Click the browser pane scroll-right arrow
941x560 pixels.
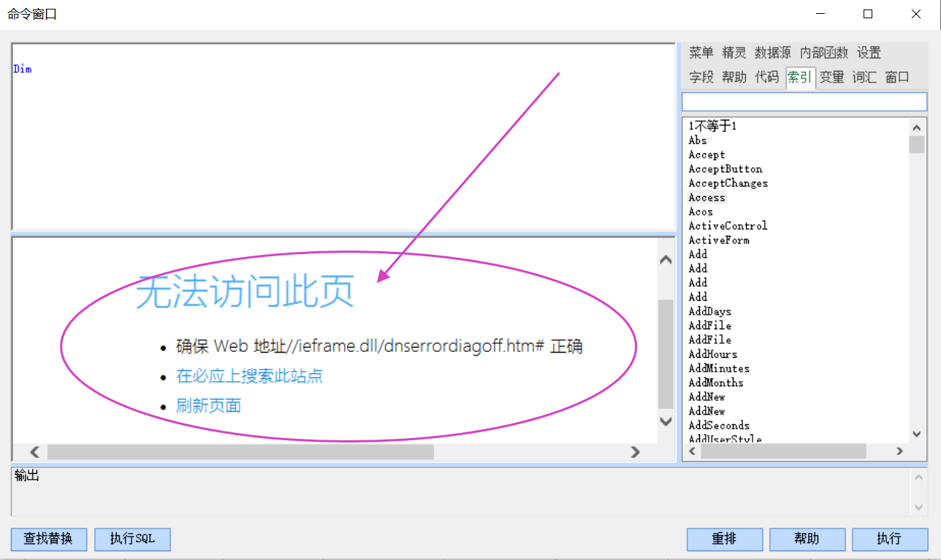pos(635,452)
